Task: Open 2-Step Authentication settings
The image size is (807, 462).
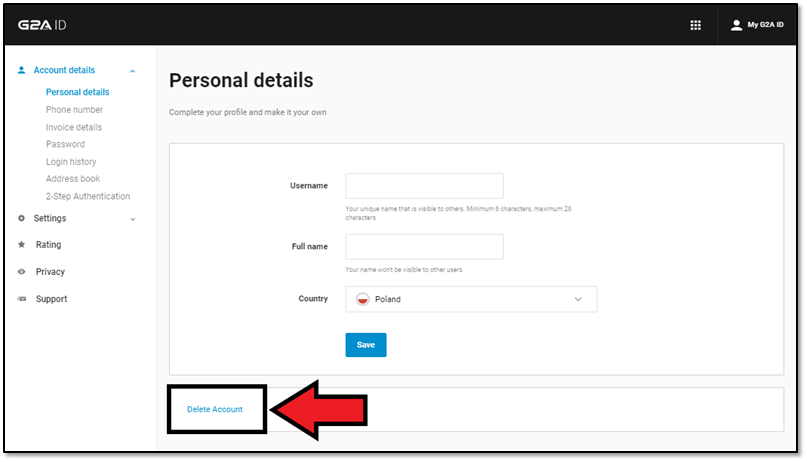Action: pyautogui.click(x=88, y=196)
